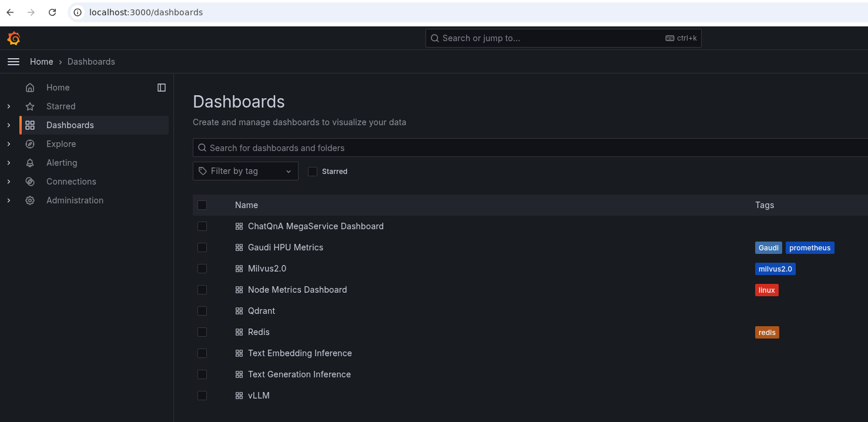Select Dashboards in the sidebar menu
868x422 pixels.
click(x=70, y=125)
